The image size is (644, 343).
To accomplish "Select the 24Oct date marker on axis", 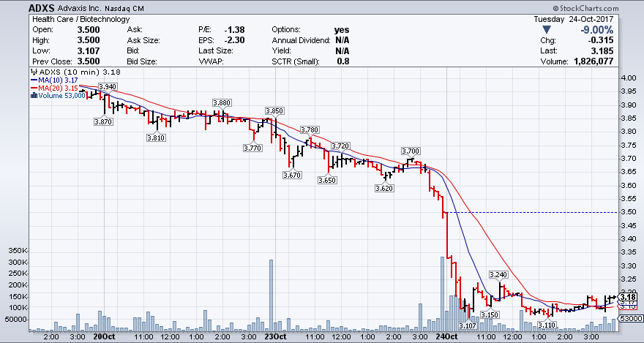I will (x=446, y=336).
